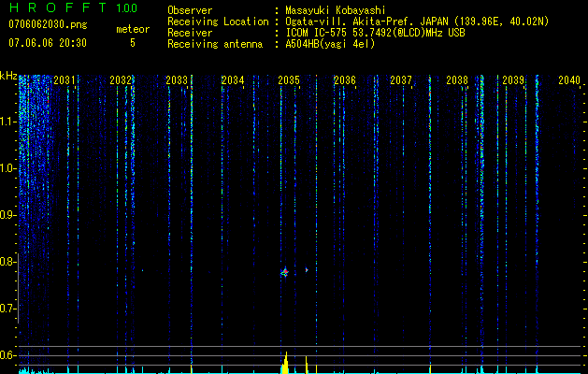Click the 2039 time marker
Screen dimensions: 588x374
(x=513, y=79)
